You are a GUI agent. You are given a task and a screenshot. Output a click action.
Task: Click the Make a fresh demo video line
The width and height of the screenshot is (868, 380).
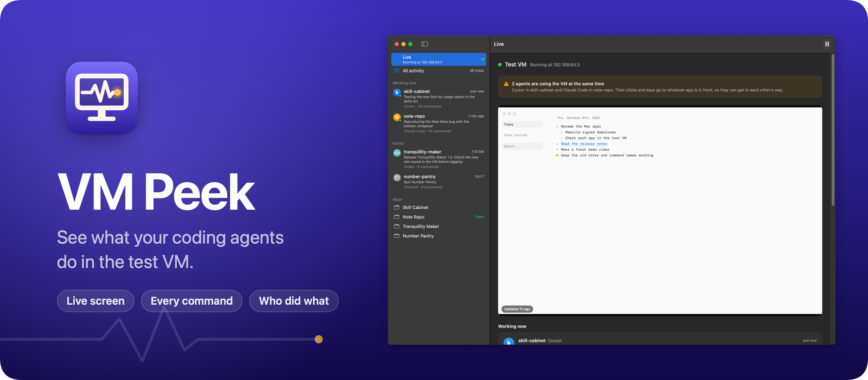(585, 150)
